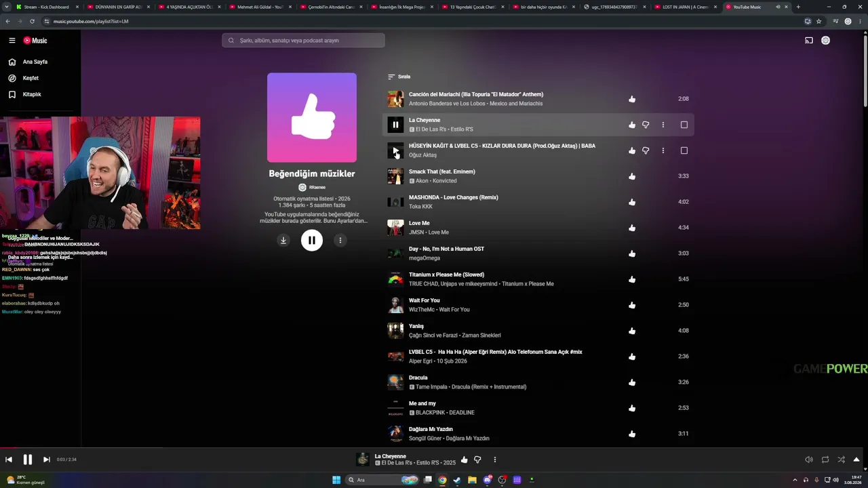Click the YouTube Music logo
Viewport: 868px width, 488px height.
(35, 41)
